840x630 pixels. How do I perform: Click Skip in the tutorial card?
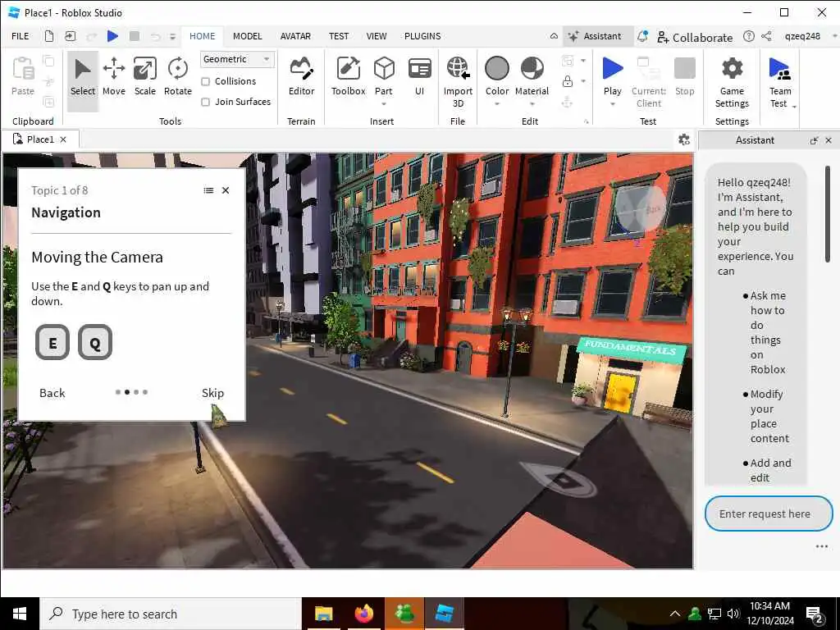point(212,393)
